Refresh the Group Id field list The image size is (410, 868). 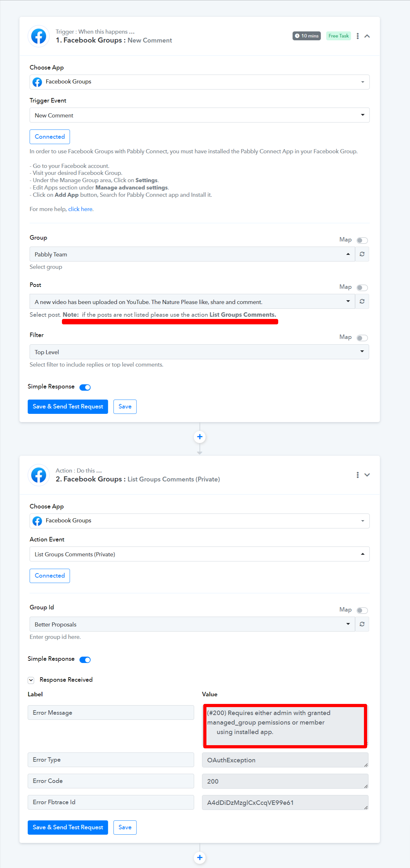(x=362, y=624)
